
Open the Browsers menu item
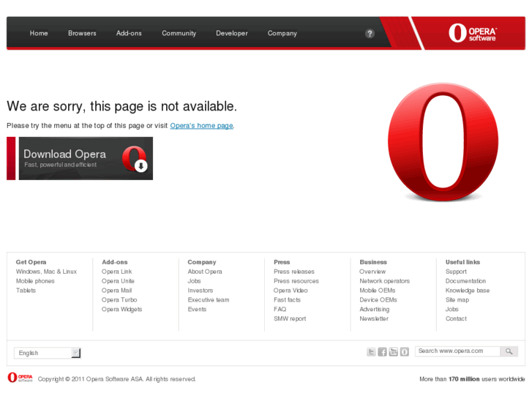click(x=82, y=33)
